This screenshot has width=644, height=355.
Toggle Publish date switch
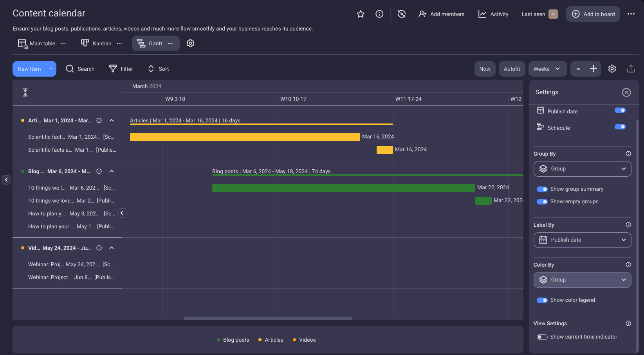click(620, 110)
